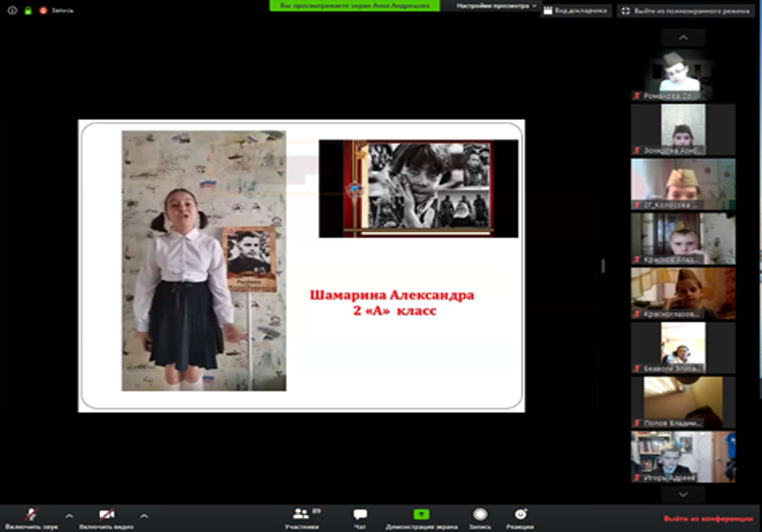This screenshot has width=762, height=532.
Task: Open Настройки просмотра view options dropdown
Action: (496, 6)
